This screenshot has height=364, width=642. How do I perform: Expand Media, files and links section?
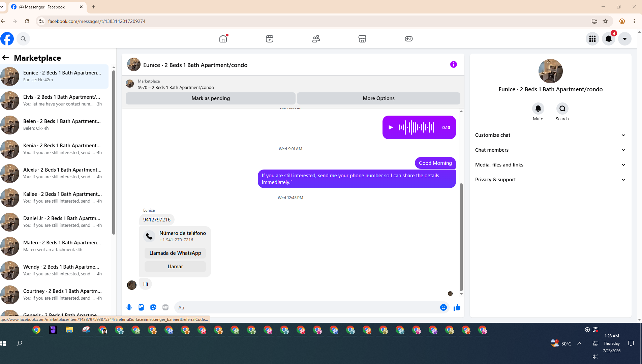point(551,165)
